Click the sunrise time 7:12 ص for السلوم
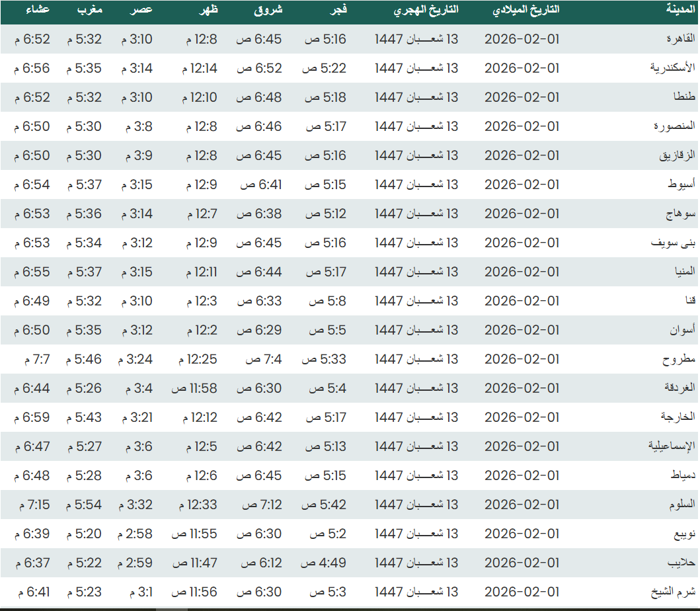Image resolution: width=700 pixels, height=611 pixels. 262,505
